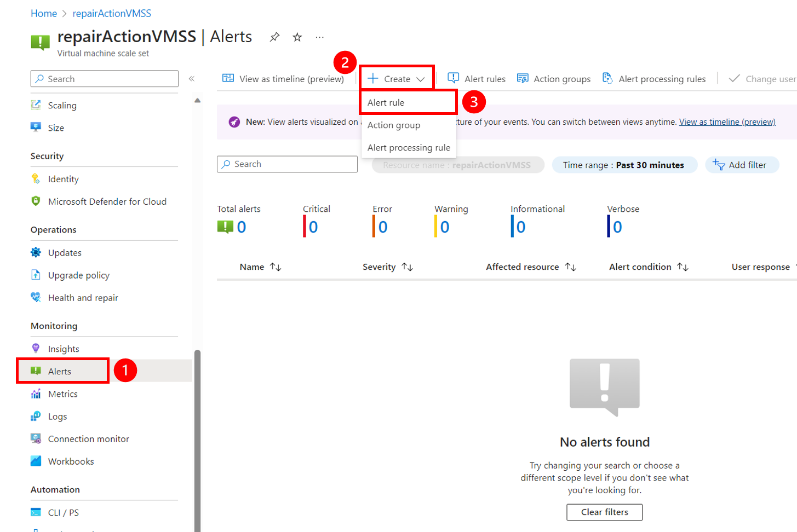797x532 pixels.
Task: Pin the Alerts page to dashboard
Action: [x=274, y=37]
